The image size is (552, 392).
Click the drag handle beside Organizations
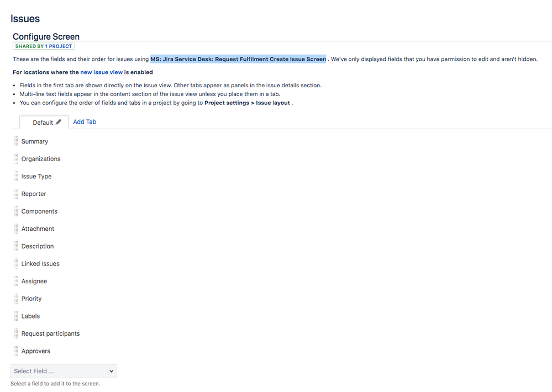[x=16, y=158]
